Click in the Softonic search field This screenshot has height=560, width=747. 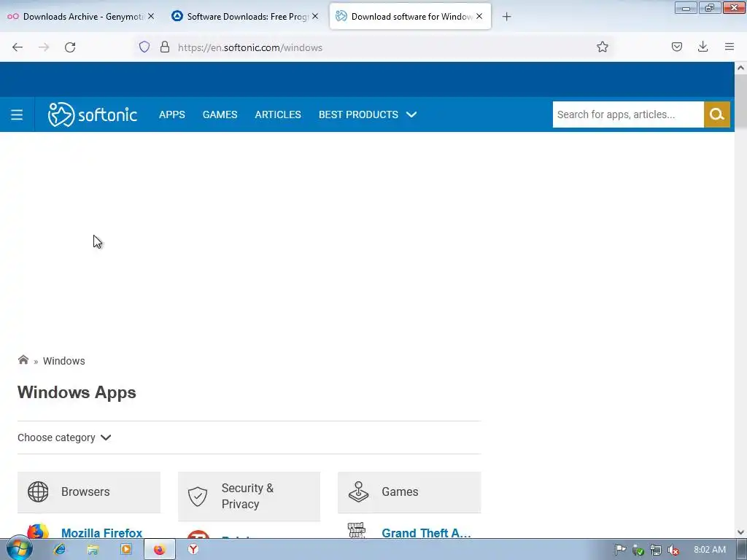click(x=628, y=114)
